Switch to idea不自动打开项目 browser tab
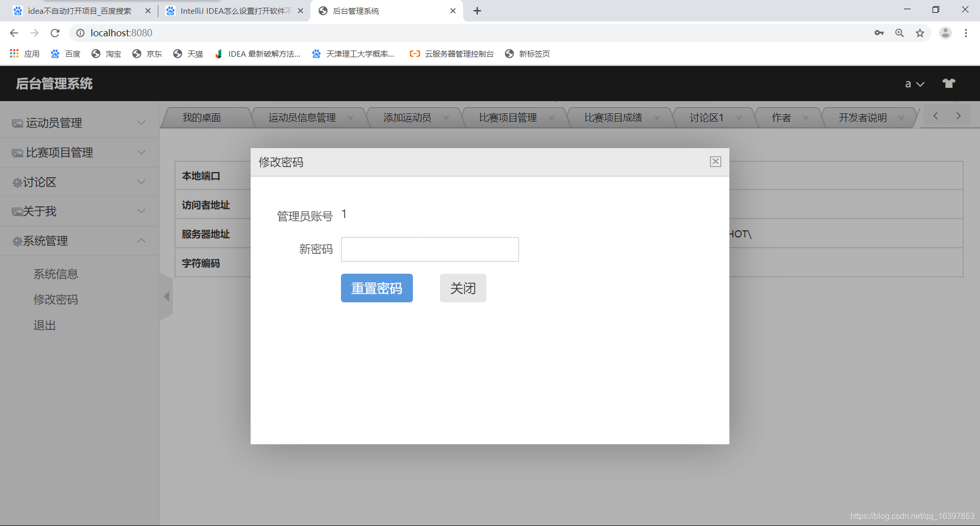The image size is (980, 526). [x=79, y=11]
